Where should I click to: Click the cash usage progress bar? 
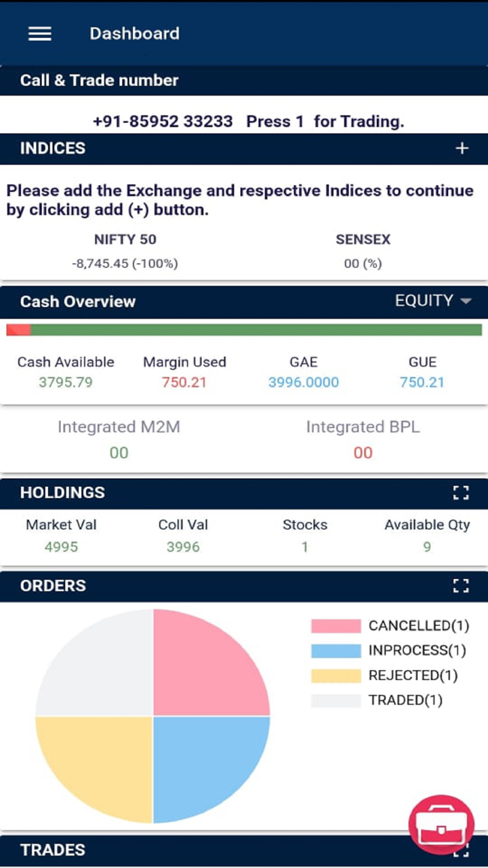244,330
